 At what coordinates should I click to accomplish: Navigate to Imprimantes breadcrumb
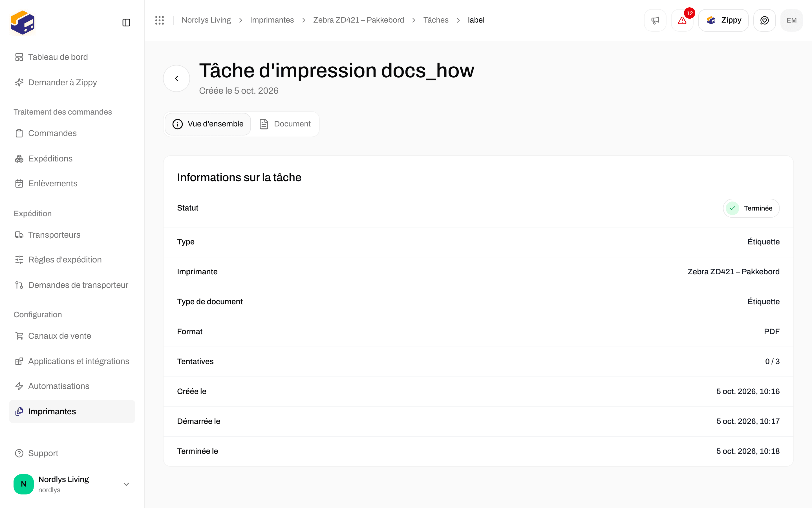pyautogui.click(x=272, y=20)
